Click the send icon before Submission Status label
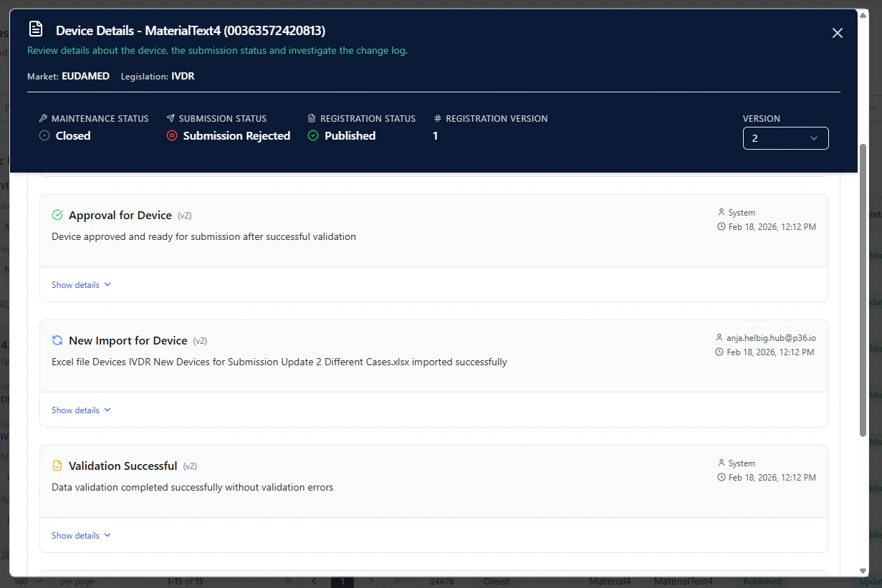Screen dimensions: 882x588 pos(170,118)
